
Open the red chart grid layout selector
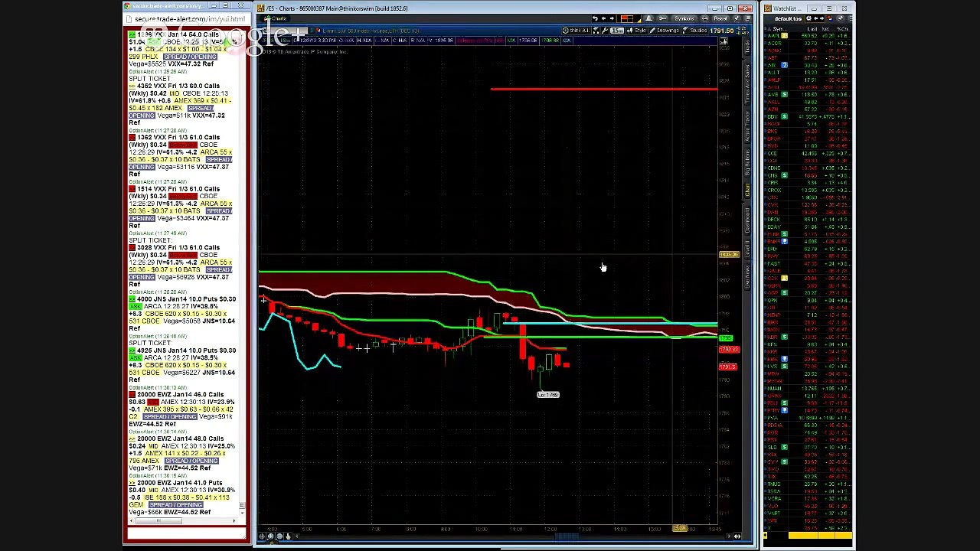coord(630,18)
